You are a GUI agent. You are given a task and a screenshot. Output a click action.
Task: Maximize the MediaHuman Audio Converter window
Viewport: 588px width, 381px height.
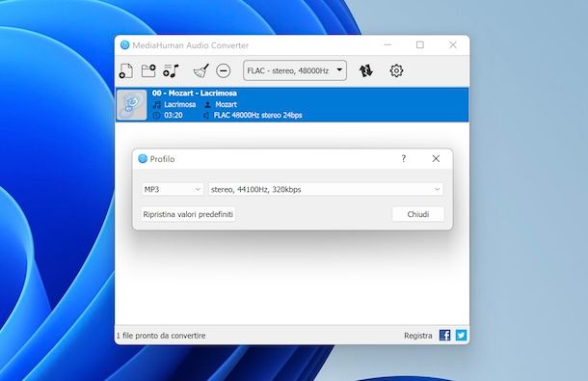[420, 45]
